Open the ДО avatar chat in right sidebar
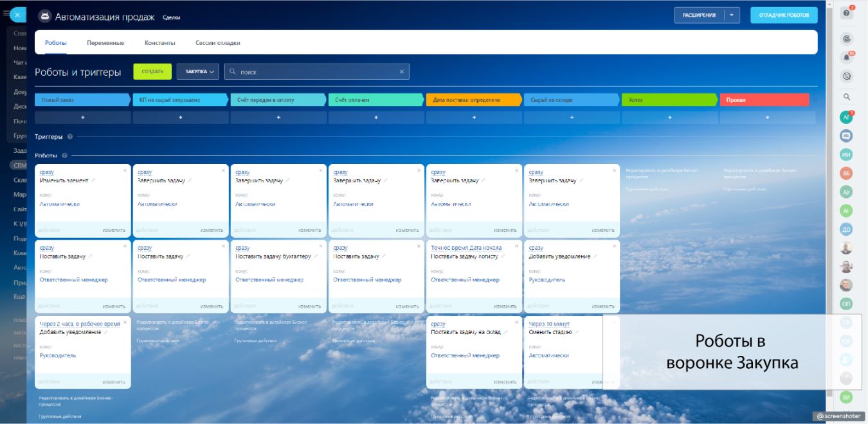Viewport: 868px width, 424px height. 847,229
